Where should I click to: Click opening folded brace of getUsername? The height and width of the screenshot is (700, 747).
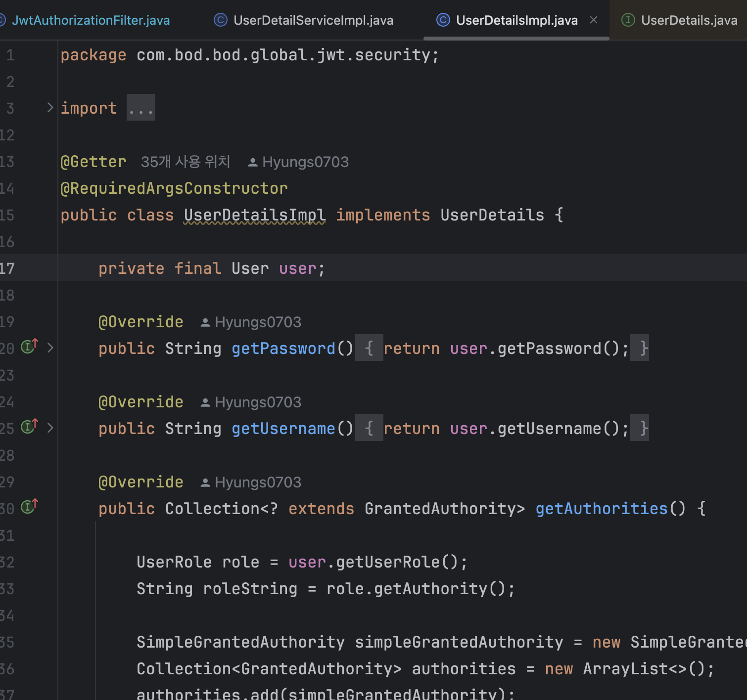coord(369,428)
